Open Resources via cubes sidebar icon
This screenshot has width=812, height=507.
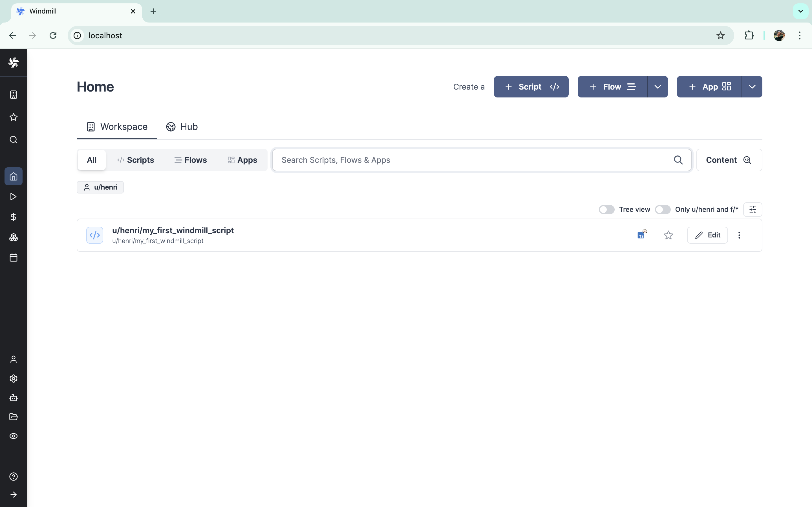(14, 237)
